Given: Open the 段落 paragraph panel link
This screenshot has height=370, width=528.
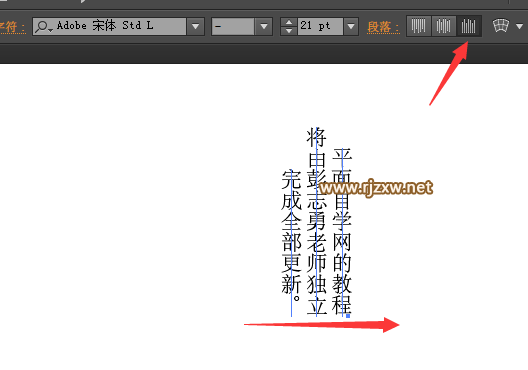Looking at the screenshot, I should click(383, 27).
